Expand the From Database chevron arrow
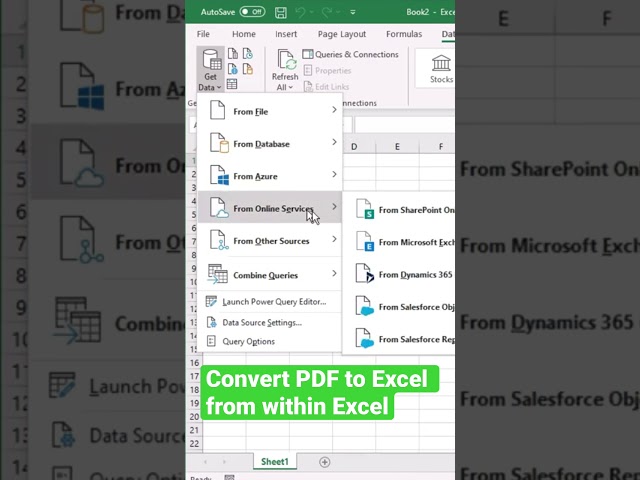Viewport: 640px width, 480px height. pyautogui.click(x=334, y=142)
